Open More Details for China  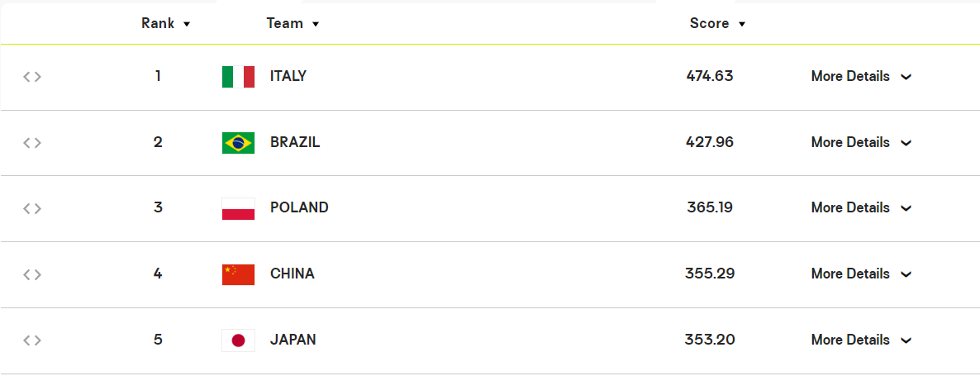tap(861, 274)
